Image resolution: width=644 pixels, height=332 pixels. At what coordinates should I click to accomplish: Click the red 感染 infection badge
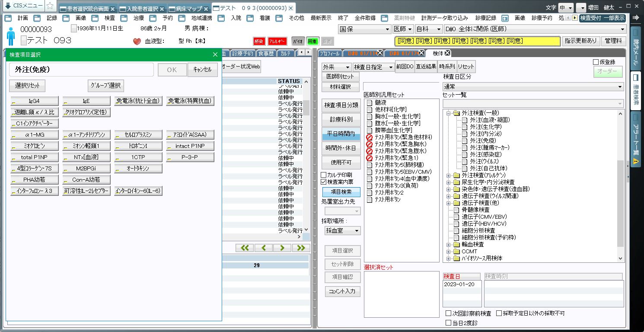pos(259,41)
